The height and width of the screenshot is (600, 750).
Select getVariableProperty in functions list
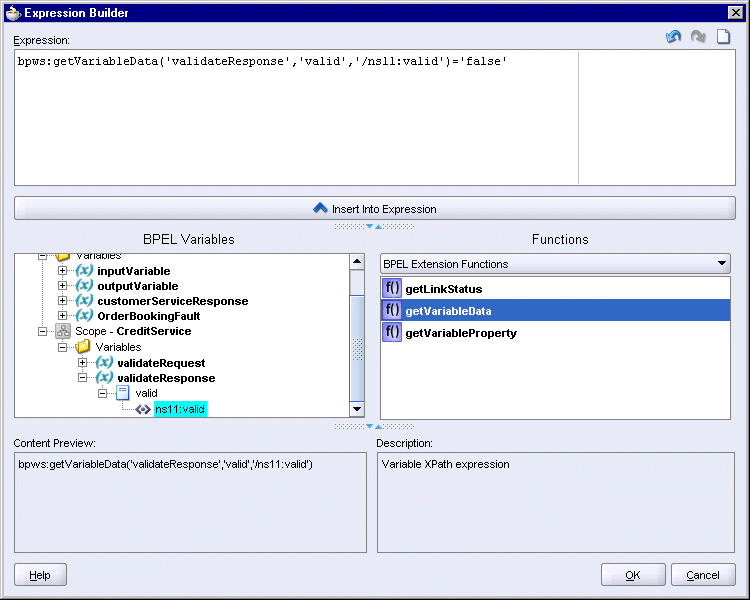[555, 333]
